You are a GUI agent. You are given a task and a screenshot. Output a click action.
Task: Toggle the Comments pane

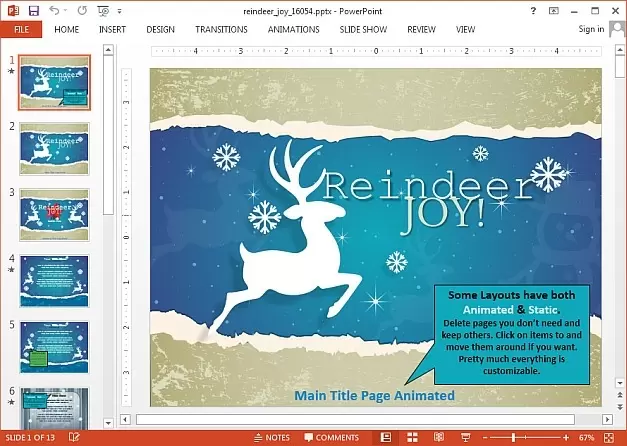(x=330, y=438)
